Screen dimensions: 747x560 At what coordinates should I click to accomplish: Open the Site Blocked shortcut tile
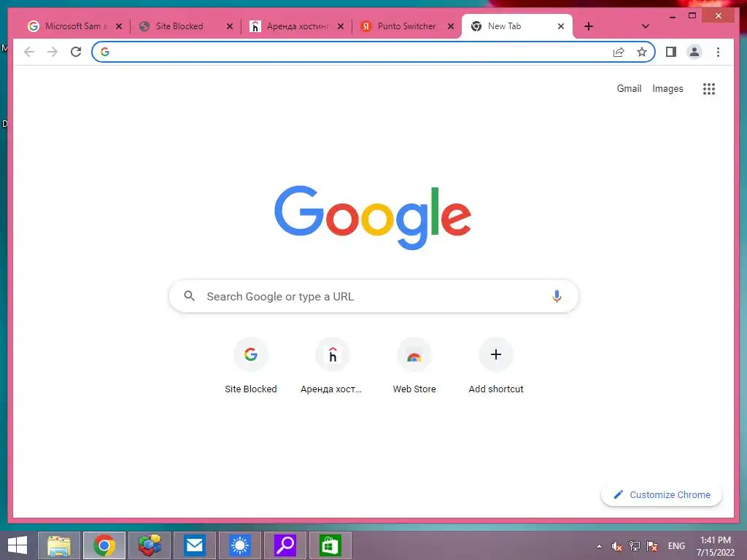pos(251,366)
